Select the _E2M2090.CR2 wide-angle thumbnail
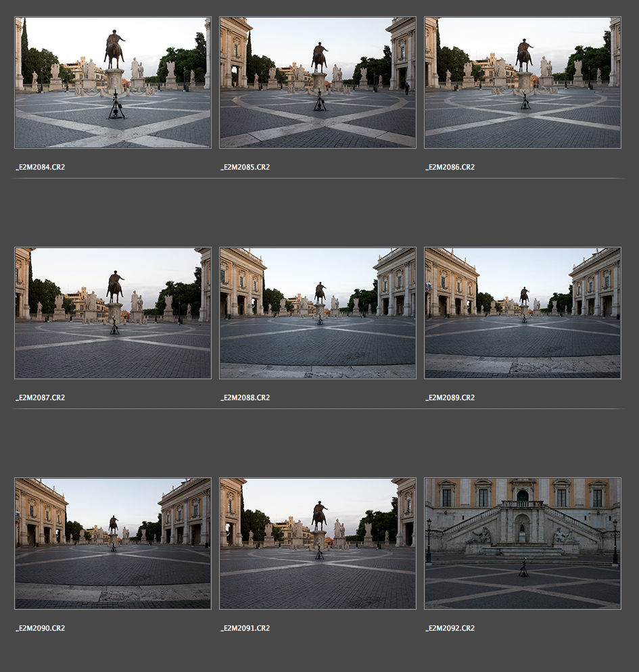Screen dimensions: 639x672 point(113,544)
